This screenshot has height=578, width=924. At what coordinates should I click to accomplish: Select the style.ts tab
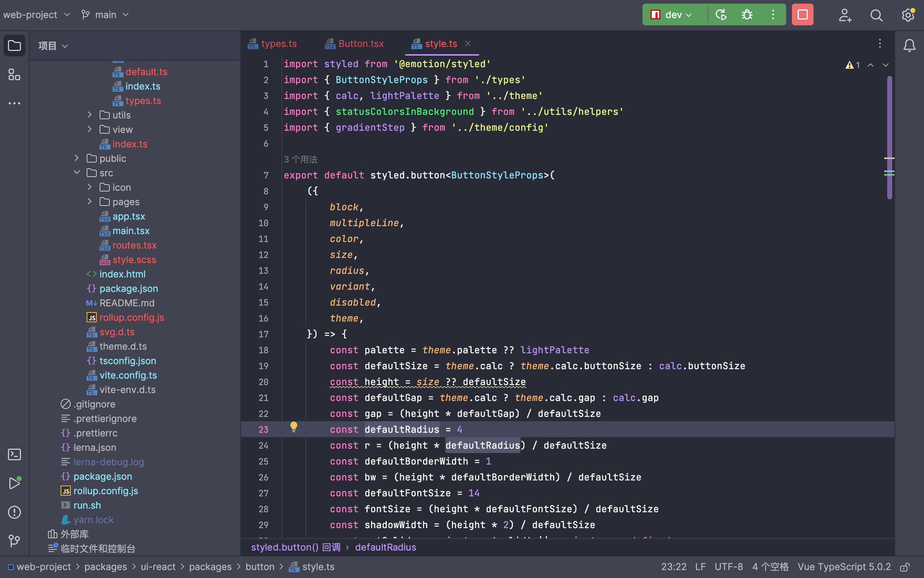435,44
